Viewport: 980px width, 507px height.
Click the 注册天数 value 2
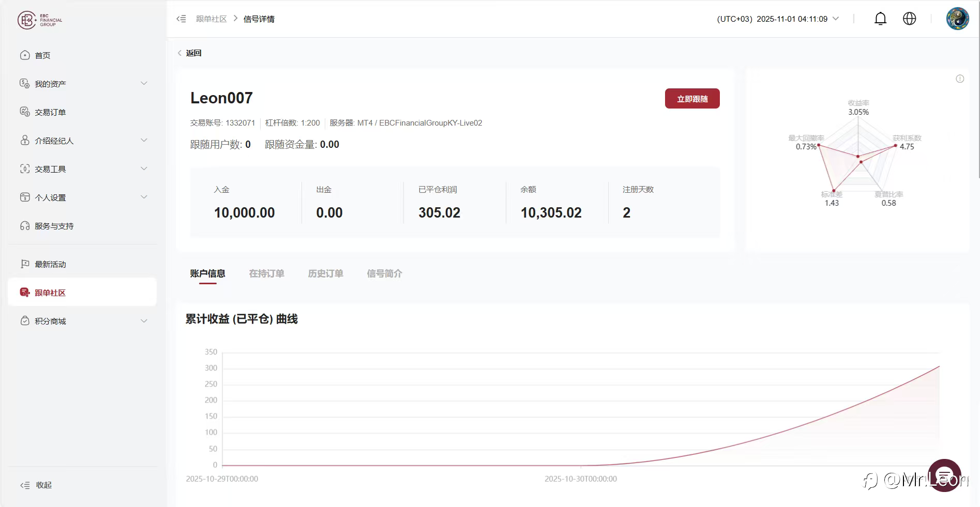pyautogui.click(x=626, y=212)
